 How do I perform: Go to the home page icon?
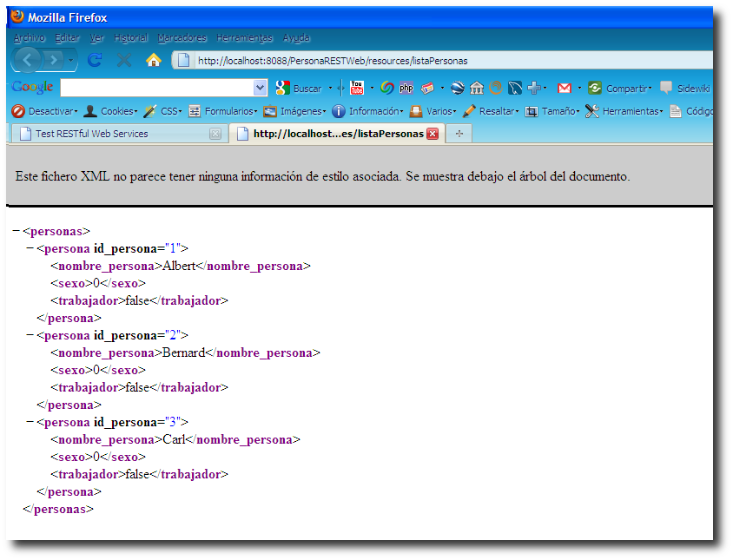point(154,60)
